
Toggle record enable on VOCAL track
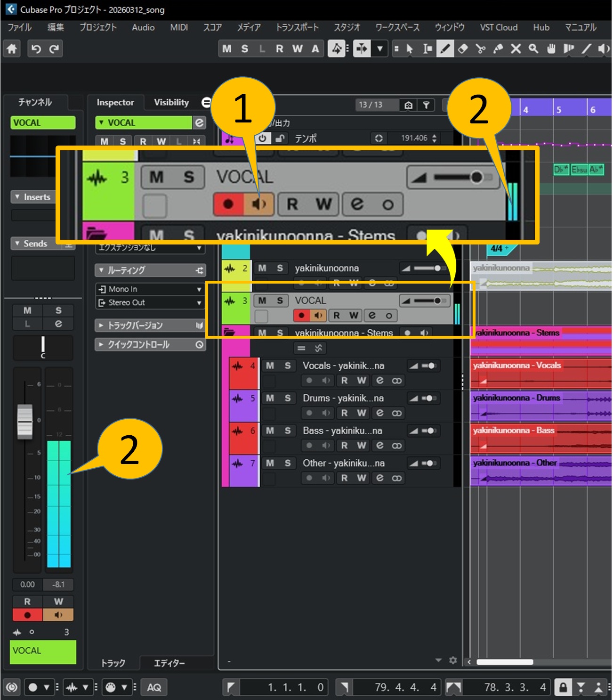coord(301,315)
